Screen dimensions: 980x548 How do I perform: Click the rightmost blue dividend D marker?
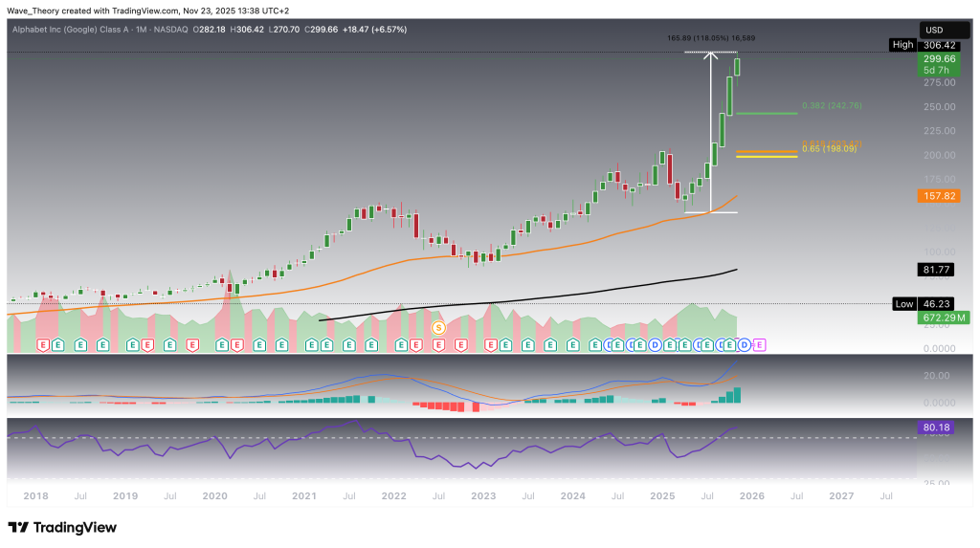pos(744,343)
